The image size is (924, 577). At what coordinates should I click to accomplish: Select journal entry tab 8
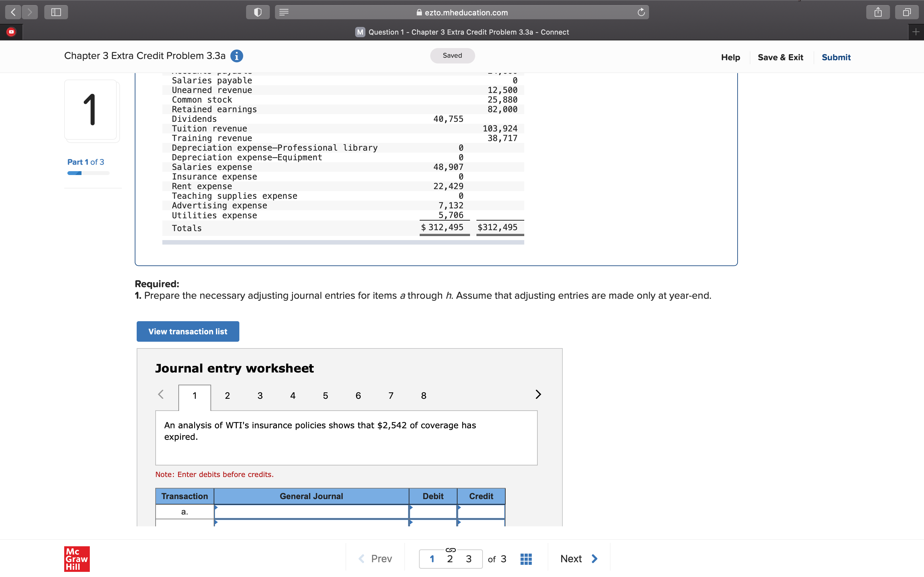pos(424,396)
